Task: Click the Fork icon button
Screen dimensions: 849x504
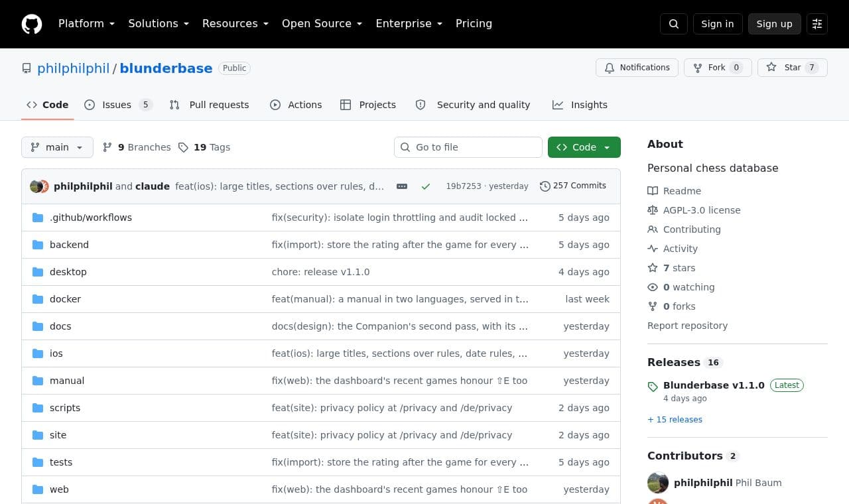Action: tap(718, 68)
